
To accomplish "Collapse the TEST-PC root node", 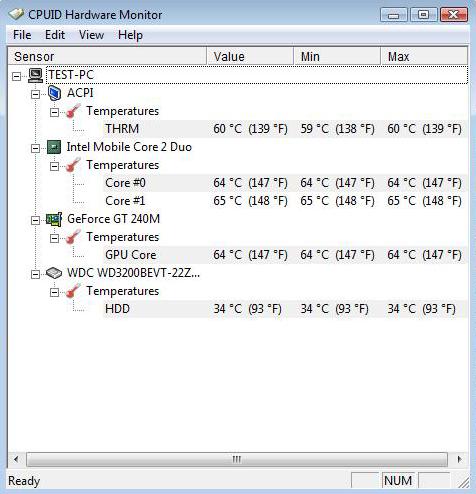I will tap(16, 76).
